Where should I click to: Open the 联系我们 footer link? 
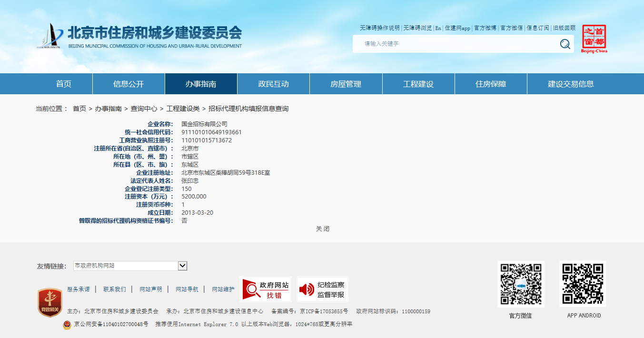(115, 289)
